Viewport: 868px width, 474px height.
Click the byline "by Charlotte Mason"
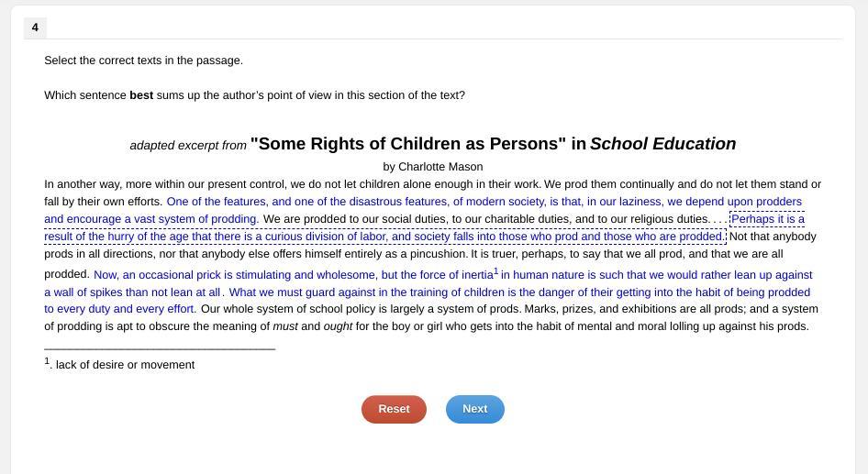tap(433, 167)
